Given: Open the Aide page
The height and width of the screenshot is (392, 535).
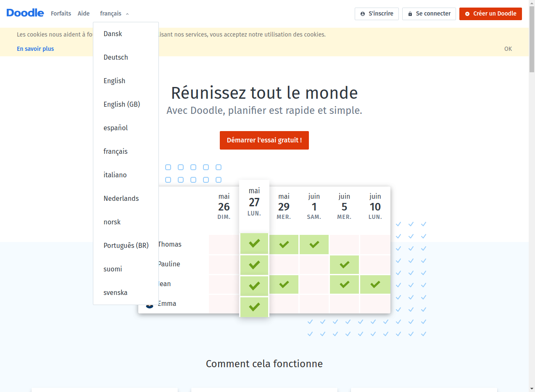Looking at the screenshot, I should click(x=84, y=13).
